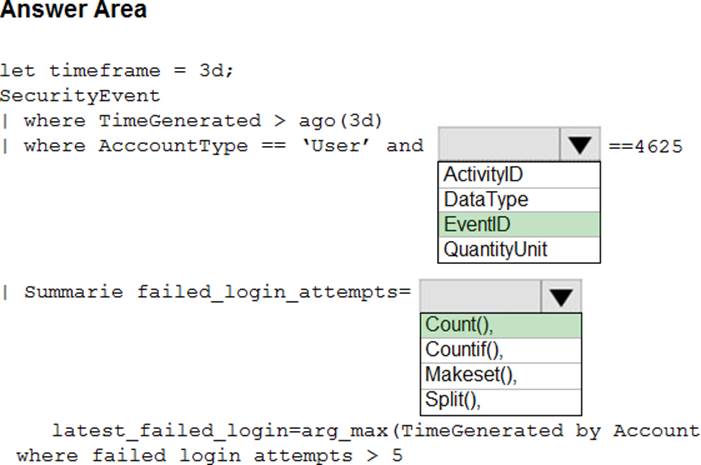Click the empty combo box after failed_login_attempts=
The height and width of the screenshot is (465, 701).
click(480, 296)
